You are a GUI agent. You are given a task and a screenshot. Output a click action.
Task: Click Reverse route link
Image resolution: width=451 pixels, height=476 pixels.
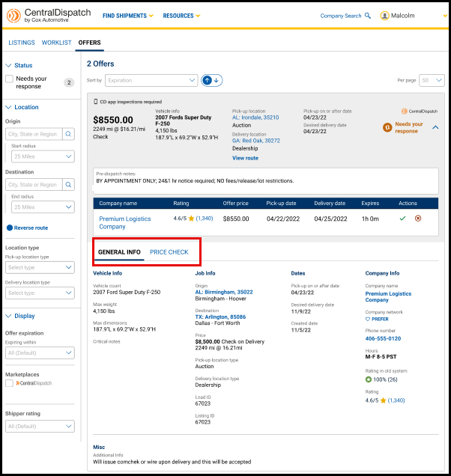(x=31, y=228)
